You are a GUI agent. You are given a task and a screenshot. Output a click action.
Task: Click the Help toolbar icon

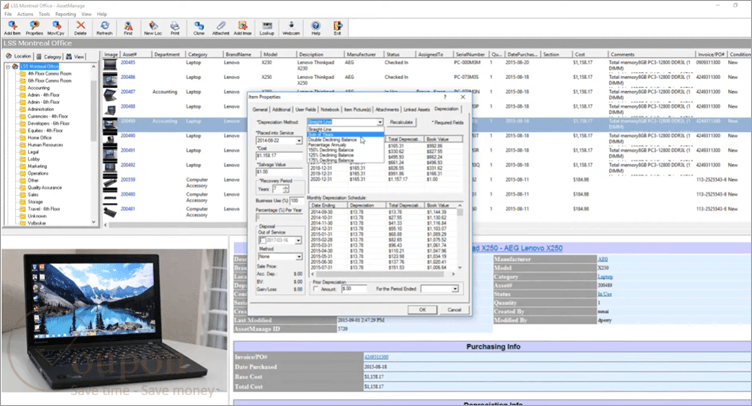(316, 28)
